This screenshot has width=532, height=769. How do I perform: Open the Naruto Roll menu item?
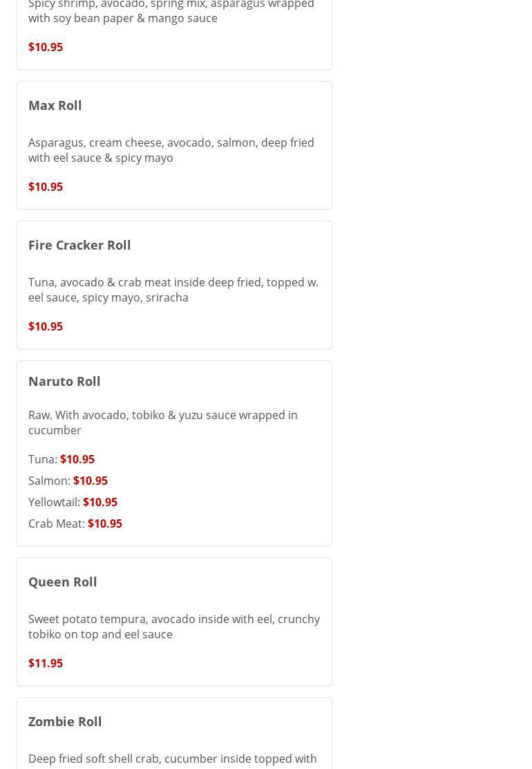(x=64, y=381)
